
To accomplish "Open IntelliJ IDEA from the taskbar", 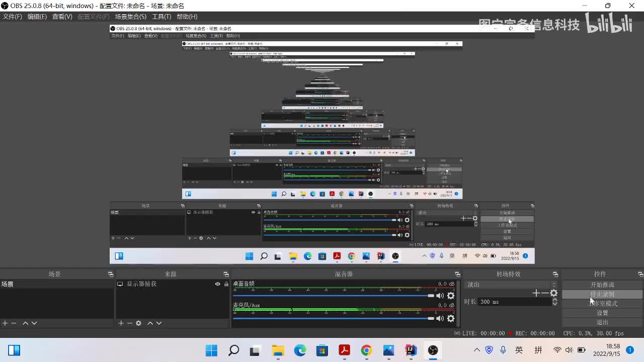I will pos(411,350).
